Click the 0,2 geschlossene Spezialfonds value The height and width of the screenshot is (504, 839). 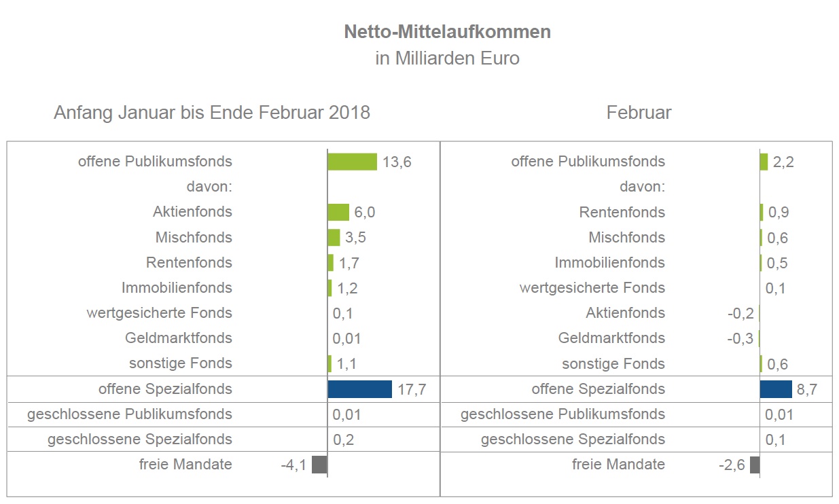[x=344, y=439]
